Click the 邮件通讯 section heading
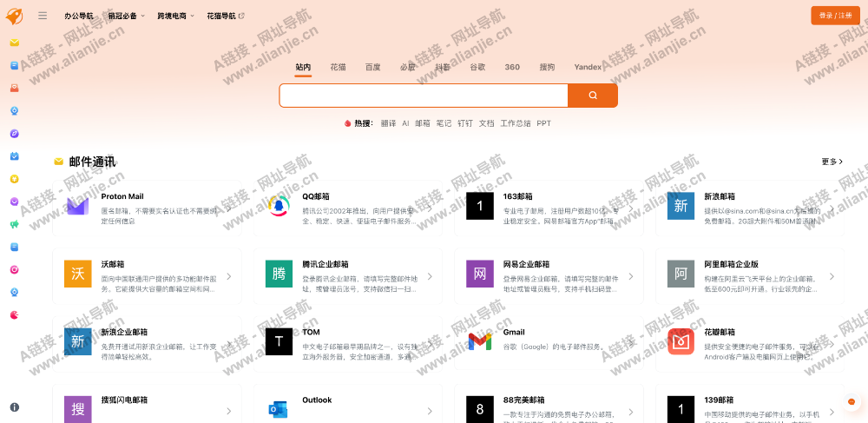 [x=93, y=162]
